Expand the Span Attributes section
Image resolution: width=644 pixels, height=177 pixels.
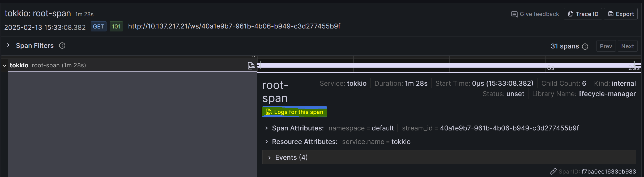pyautogui.click(x=267, y=128)
